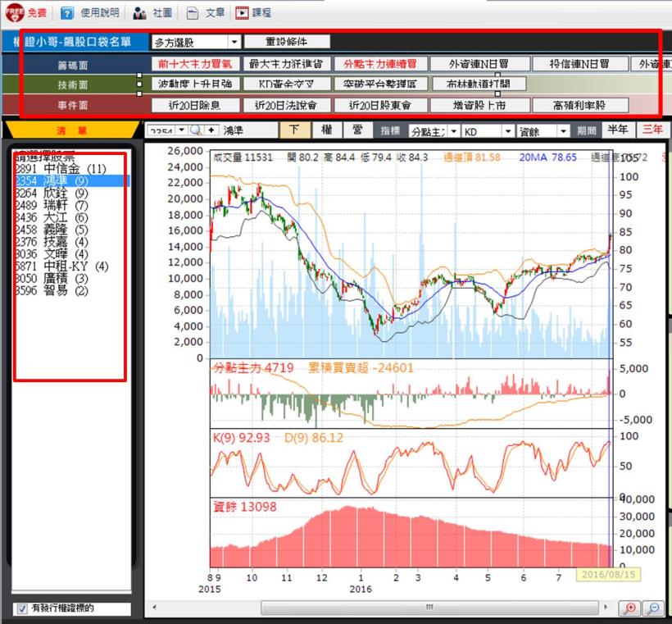The height and width of the screenshot is (624, 672).
Task: Expand the 多方選股 dropdown
Action: pos(234,42)
